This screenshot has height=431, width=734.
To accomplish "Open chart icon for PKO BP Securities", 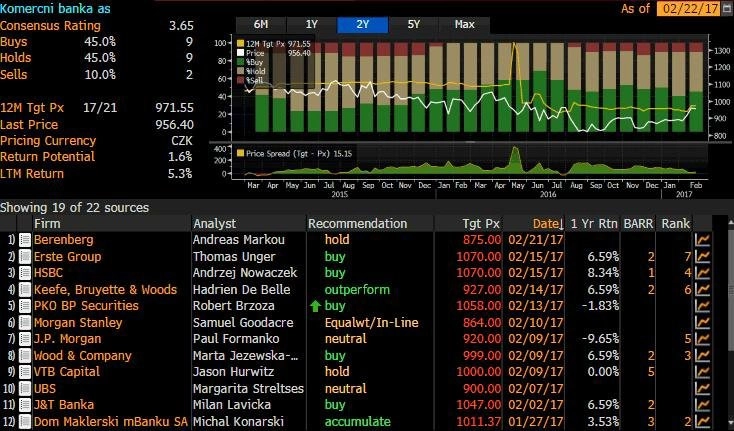I will [703, 306].
